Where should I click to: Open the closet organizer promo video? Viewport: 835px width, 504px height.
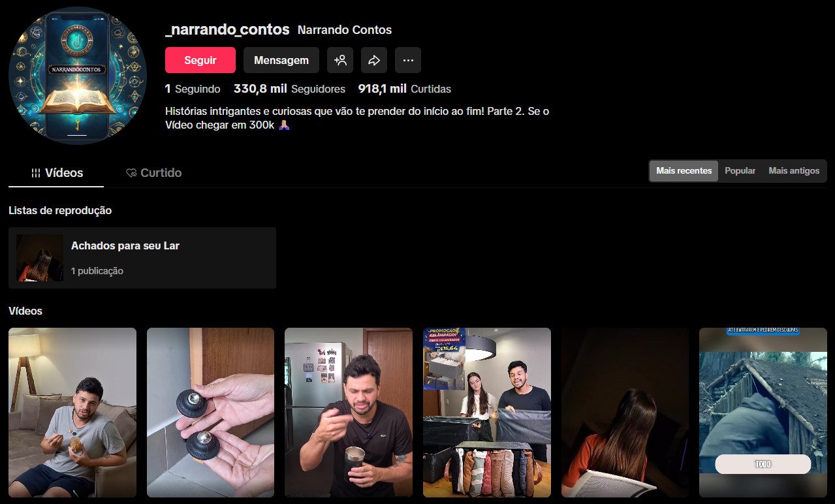coord(486,412)
